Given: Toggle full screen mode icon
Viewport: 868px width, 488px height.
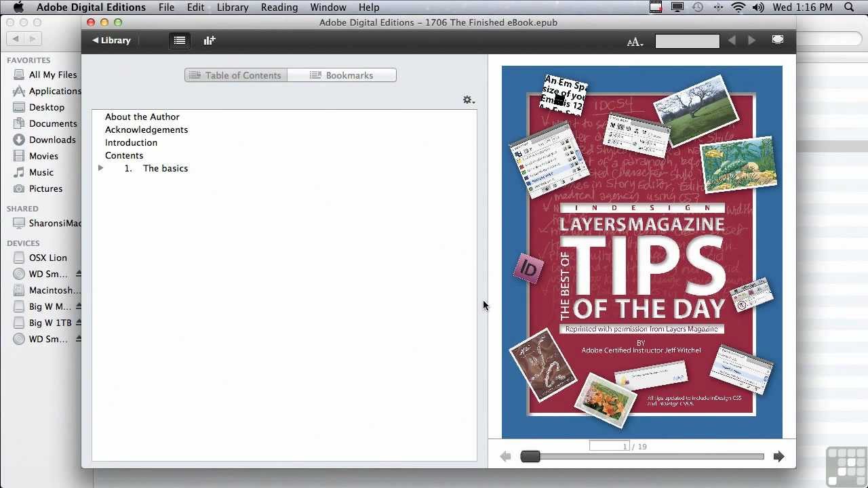Looking at the screenshot, I should [x=778, y=40].
